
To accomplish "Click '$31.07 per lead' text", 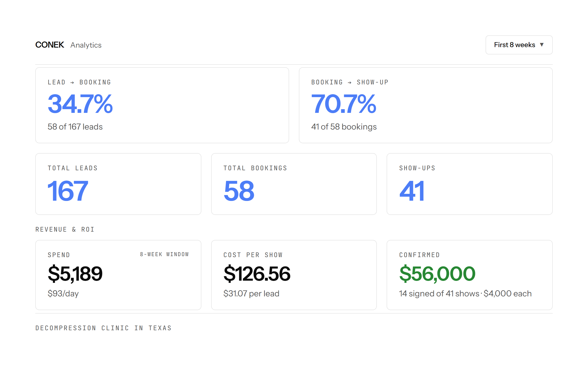I will tap(251, 294).
